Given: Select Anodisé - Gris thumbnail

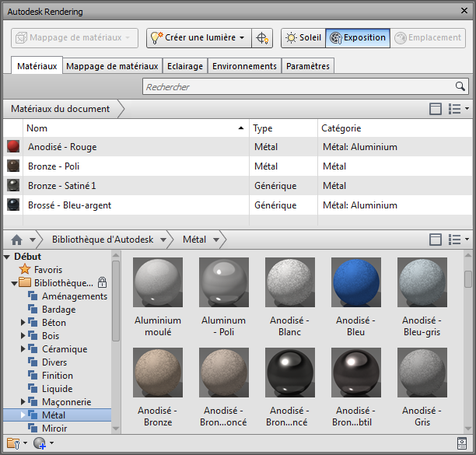Looking at the screenshot, I should coord(422,373).
